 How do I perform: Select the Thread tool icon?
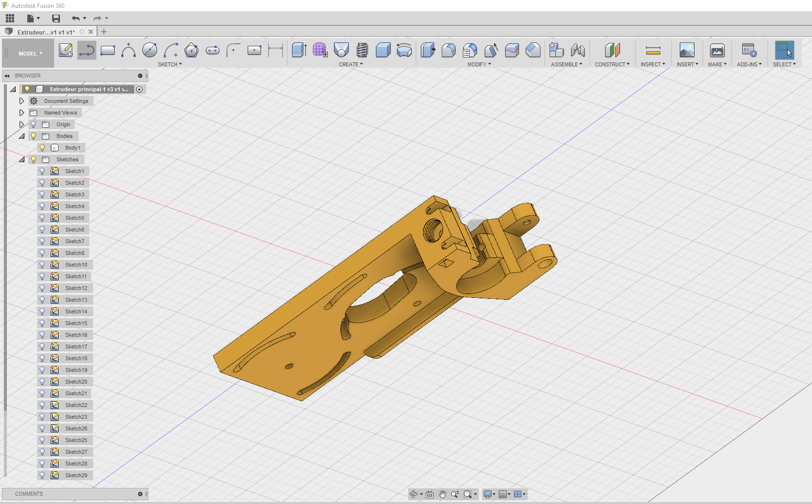pyautogui.click(x=362, y=50)
